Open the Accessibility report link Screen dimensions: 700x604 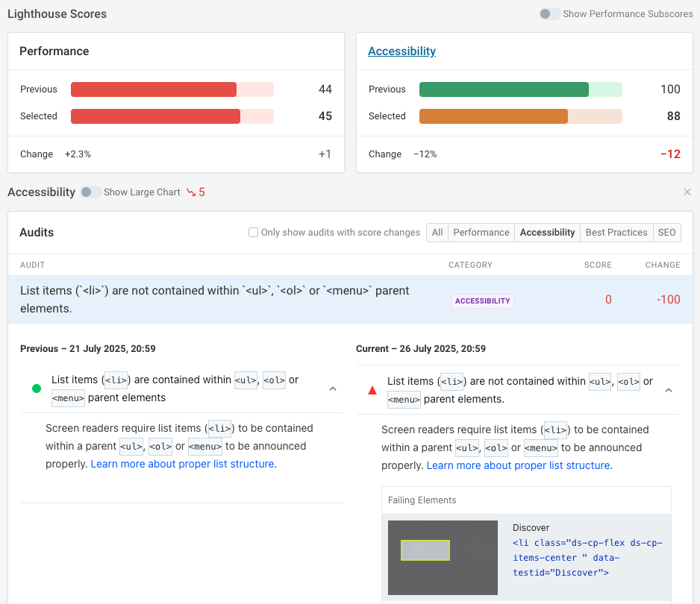point(401,51)
